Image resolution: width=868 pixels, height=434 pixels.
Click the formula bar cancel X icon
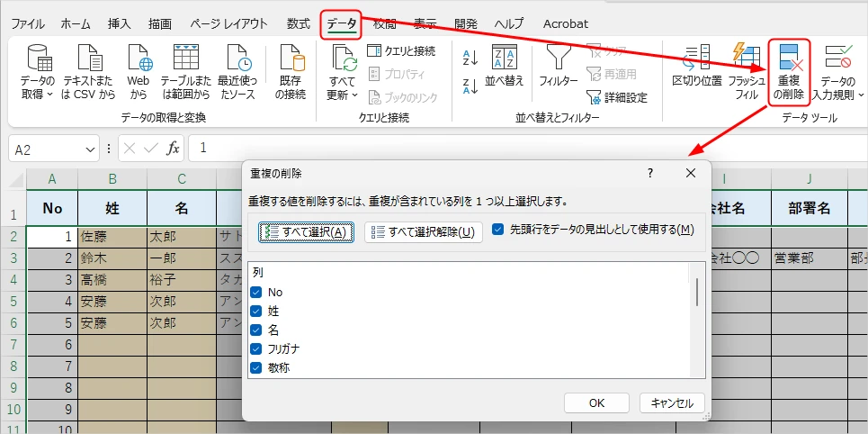click(130, 148)
